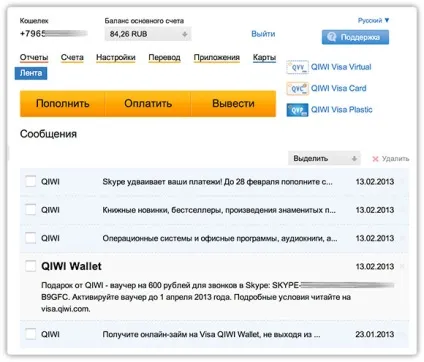This screenshot has width=424, height=362.
Task: Click the QIWI Wallet message heading
Action: [71, 266]
